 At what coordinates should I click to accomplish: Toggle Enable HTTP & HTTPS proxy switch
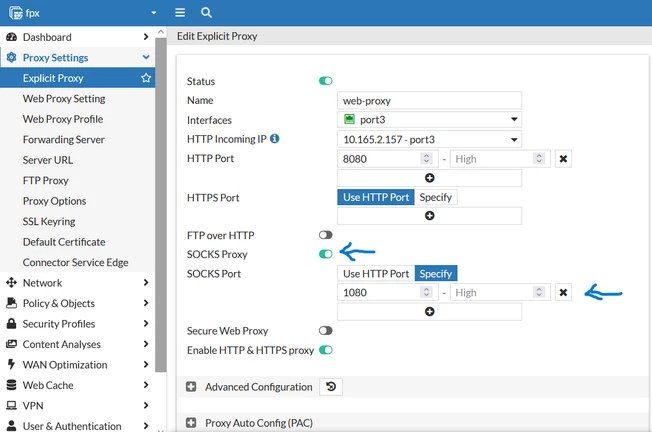[x=326, y=350]
